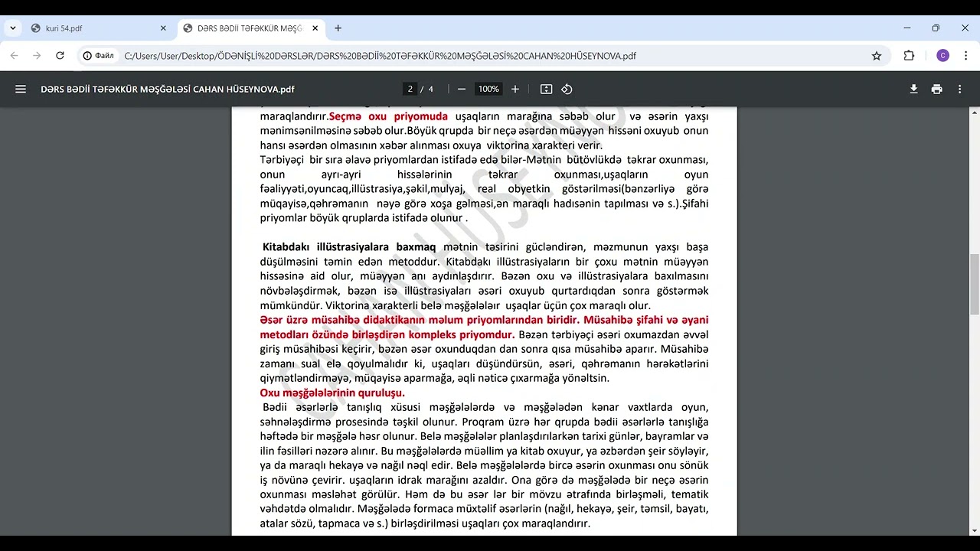The width and height of the screenshot is (980, 551).
Task: Switch to the kuri 54.pdf tab
Action: click(99, 28)
